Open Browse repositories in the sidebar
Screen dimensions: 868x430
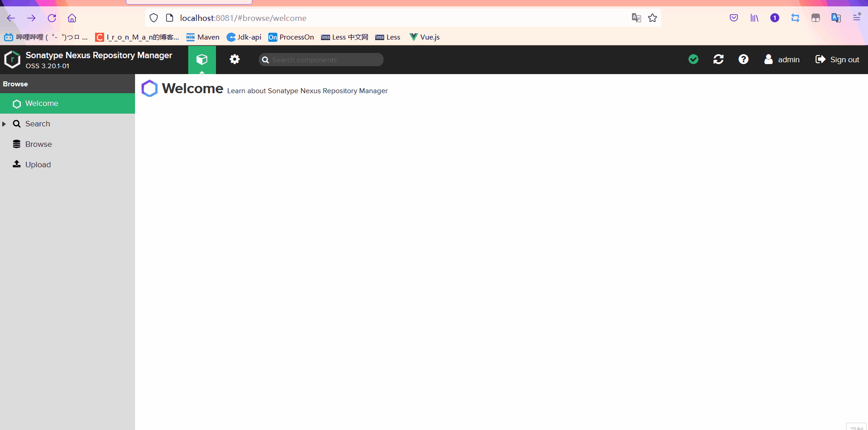point(67,144)
